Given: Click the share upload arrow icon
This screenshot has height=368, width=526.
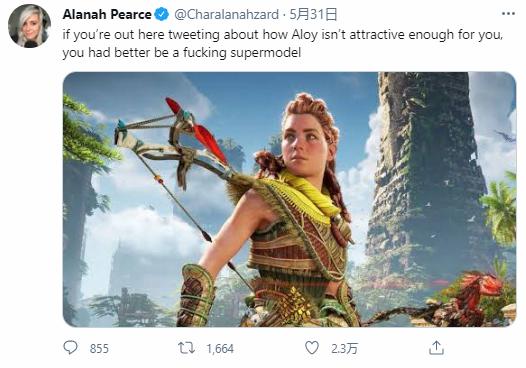Looking at the screenshot, I should click(x=436, y=348).
